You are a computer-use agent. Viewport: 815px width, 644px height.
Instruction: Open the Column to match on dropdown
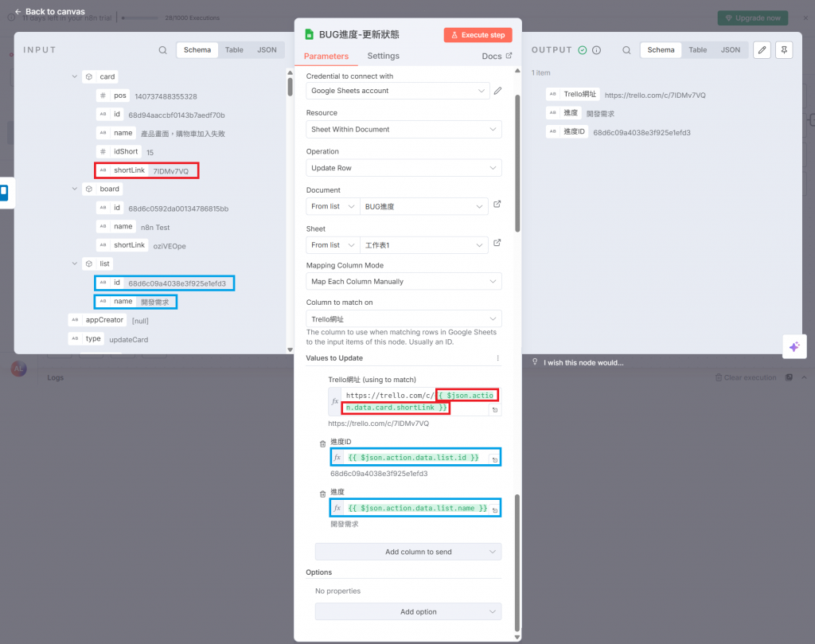[404, 318]
